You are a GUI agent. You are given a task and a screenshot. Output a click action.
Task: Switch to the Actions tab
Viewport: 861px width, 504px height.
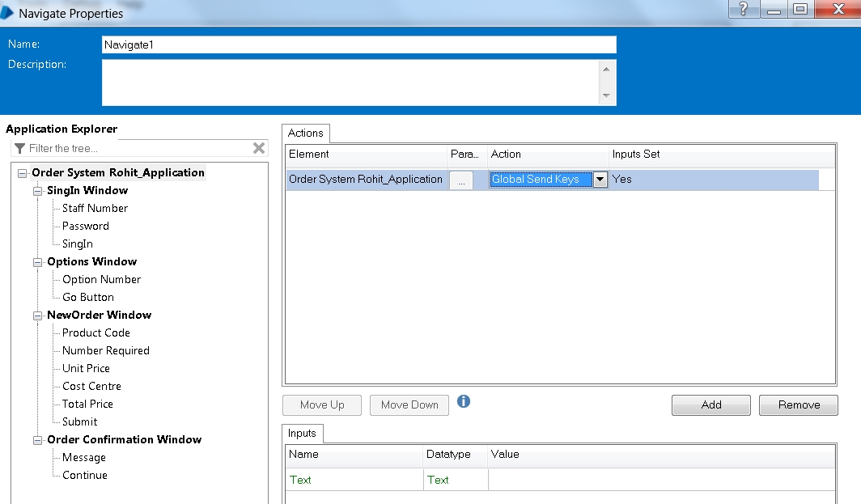(x=306, y=133)
